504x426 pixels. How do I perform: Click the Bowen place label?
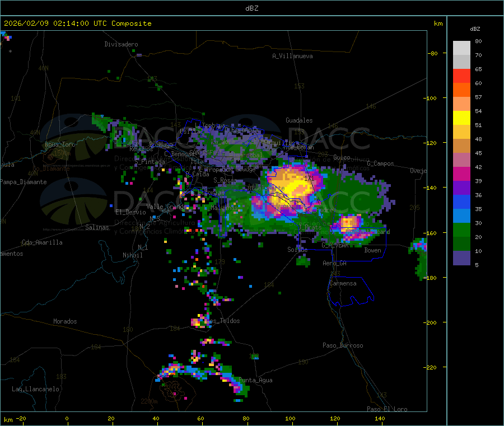click(x=372, y=250)
